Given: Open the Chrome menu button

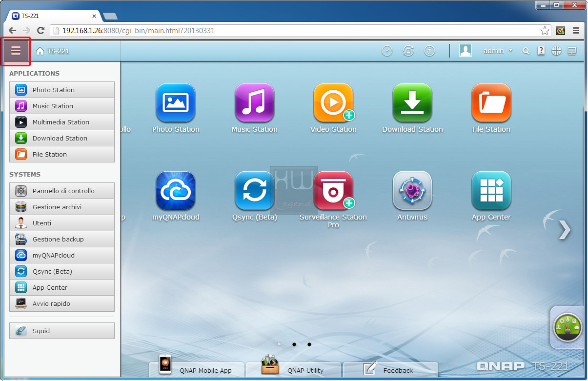Looking at the screenshot, I should coord(576,30).
